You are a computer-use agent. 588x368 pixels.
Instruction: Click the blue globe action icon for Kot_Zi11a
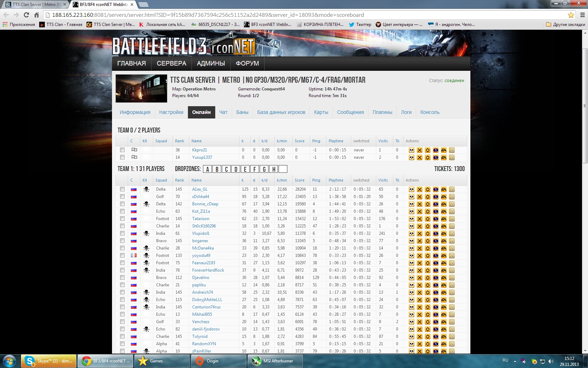pos(436,211)
